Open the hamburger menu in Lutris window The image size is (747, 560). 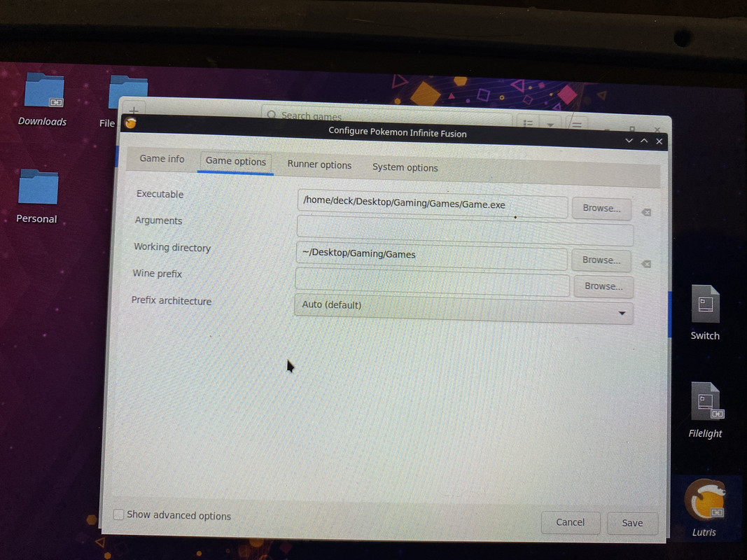point(576,125)
